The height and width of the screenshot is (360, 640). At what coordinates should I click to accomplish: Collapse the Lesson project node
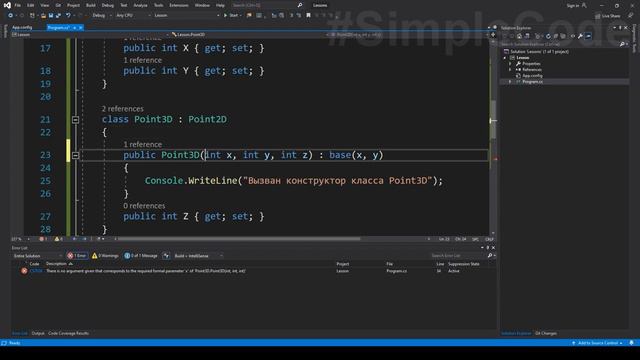pyautogui.click(x=505, y=58)
